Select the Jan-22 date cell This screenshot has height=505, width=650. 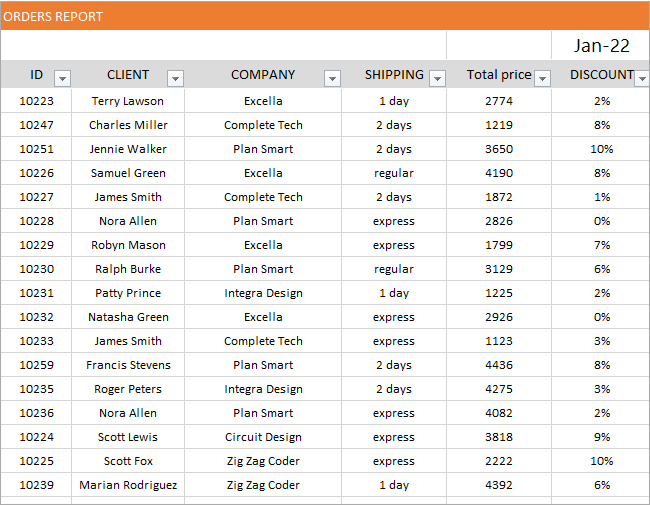point(601,45)
